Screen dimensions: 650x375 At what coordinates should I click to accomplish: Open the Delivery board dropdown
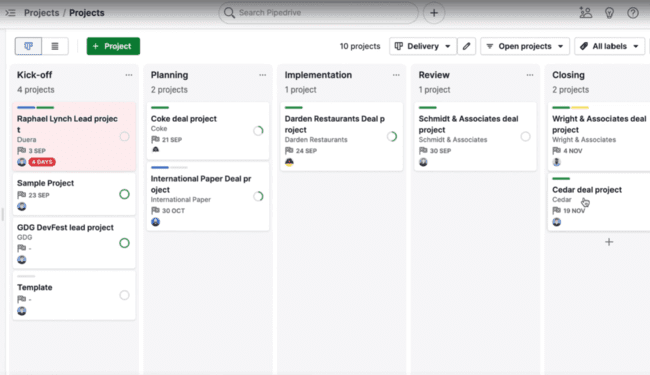click(423, 46)
